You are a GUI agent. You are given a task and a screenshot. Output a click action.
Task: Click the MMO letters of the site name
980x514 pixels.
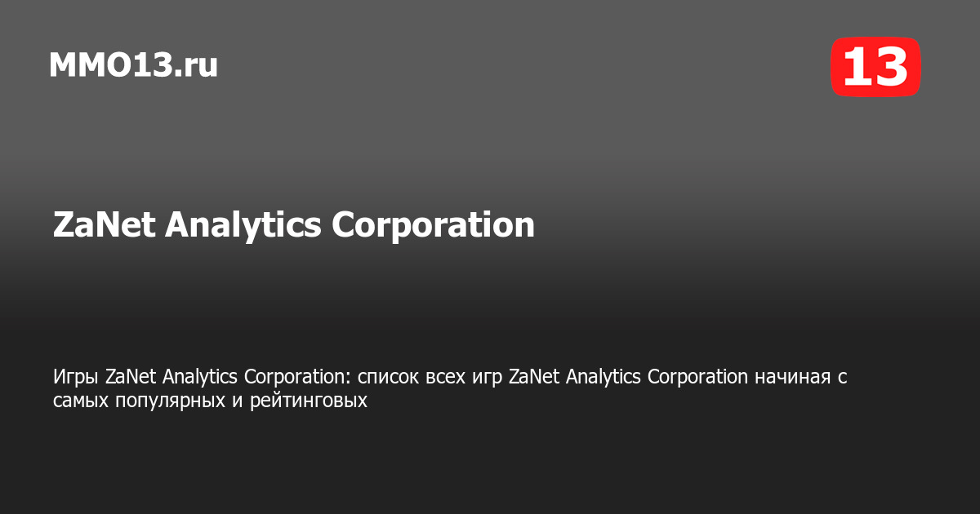click(x=85, y=65)
